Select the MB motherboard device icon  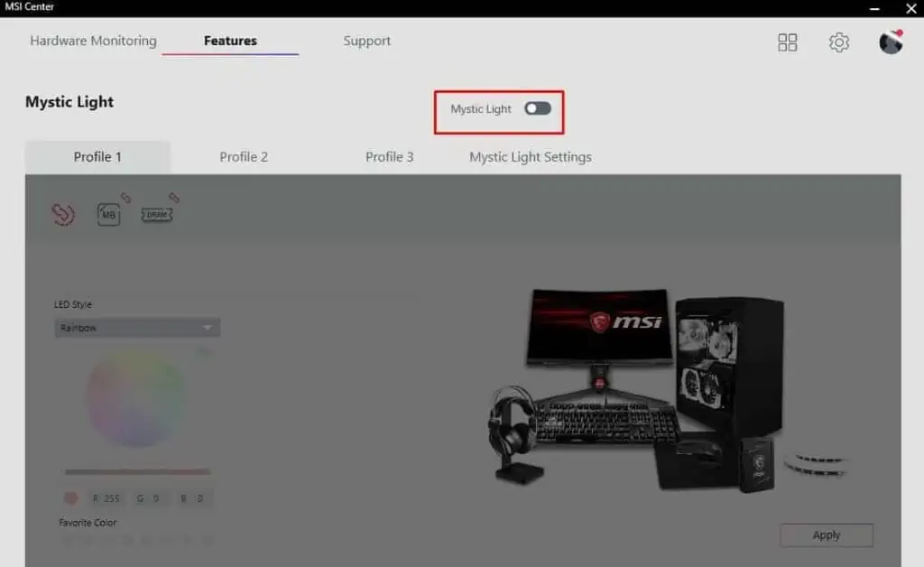coord(108,215)
